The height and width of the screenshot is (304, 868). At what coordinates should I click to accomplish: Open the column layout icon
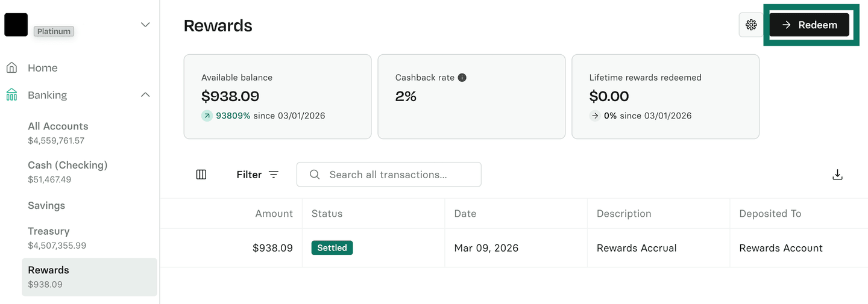[201, 175]
